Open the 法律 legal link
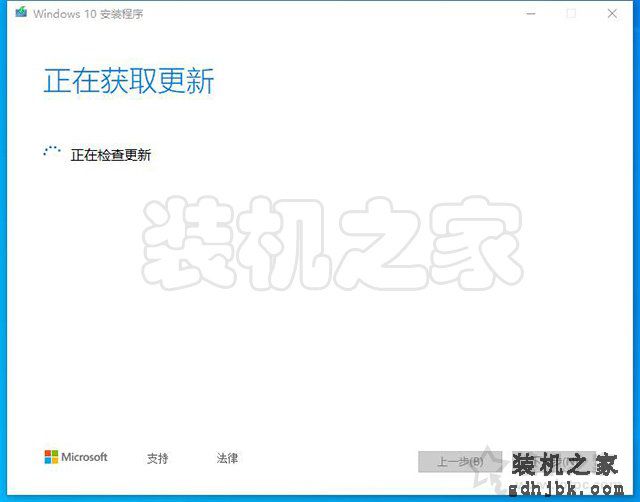Image resolution: width=640 pixels, height=502 pixels. coord(227,458)
